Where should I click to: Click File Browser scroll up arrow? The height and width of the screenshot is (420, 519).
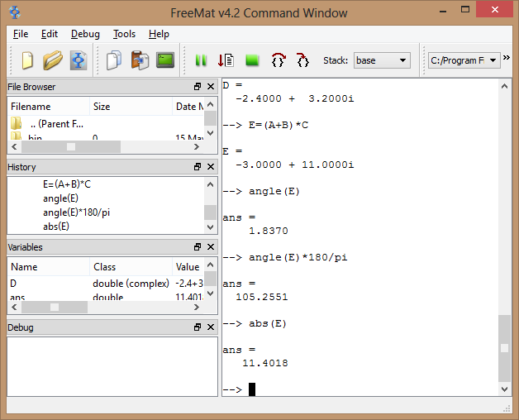point(210,104)
